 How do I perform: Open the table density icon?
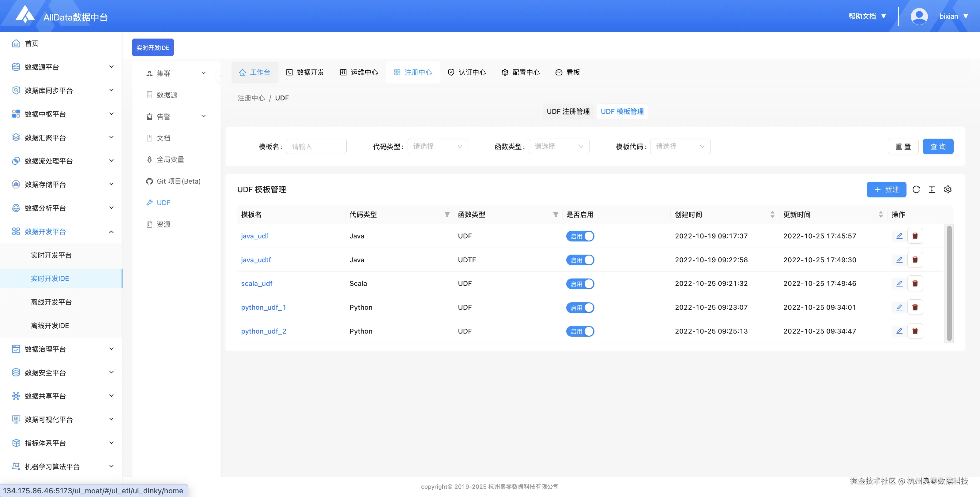[x=932, y=189]
